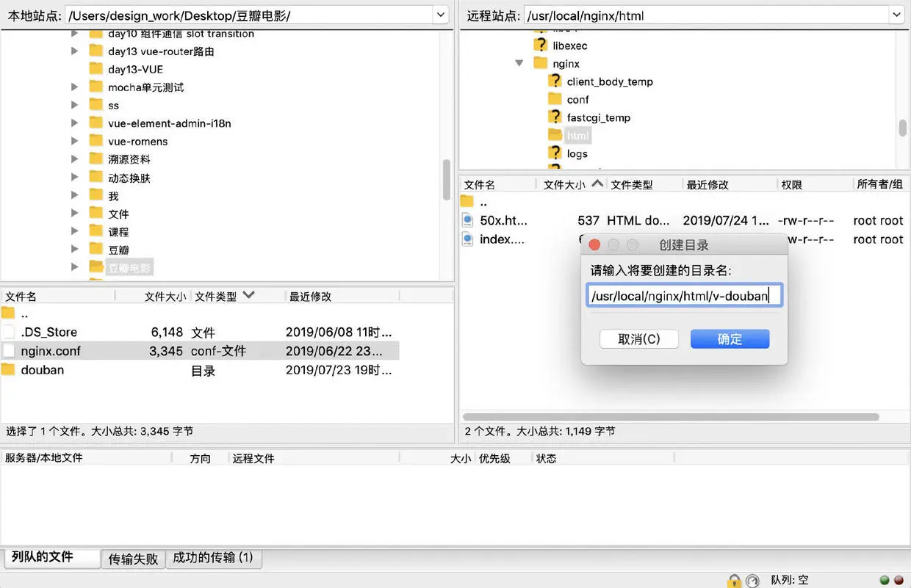The height and width of the screenshot is (588, 911).
Task: Click the douban folder icon in local list
Action: [x=8, y=369]
